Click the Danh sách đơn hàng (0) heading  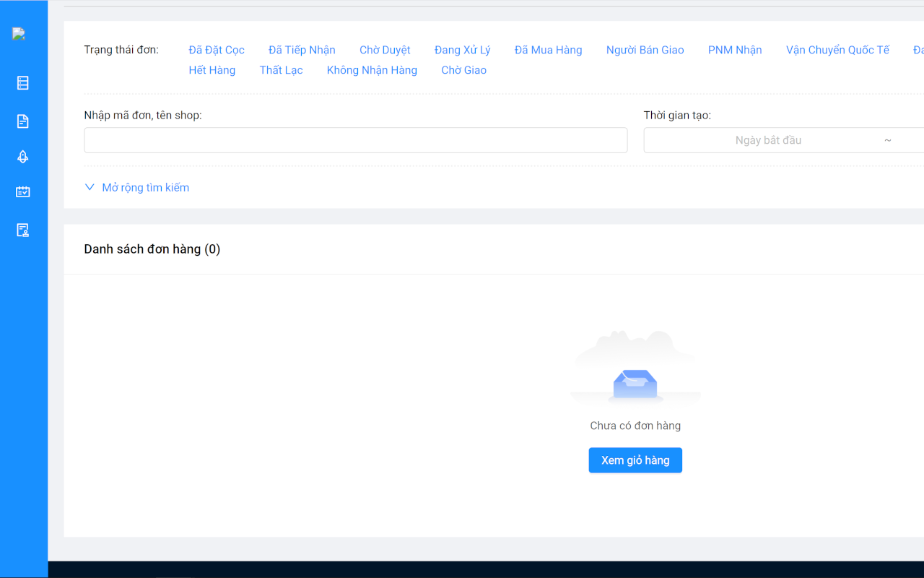(152, 249)
